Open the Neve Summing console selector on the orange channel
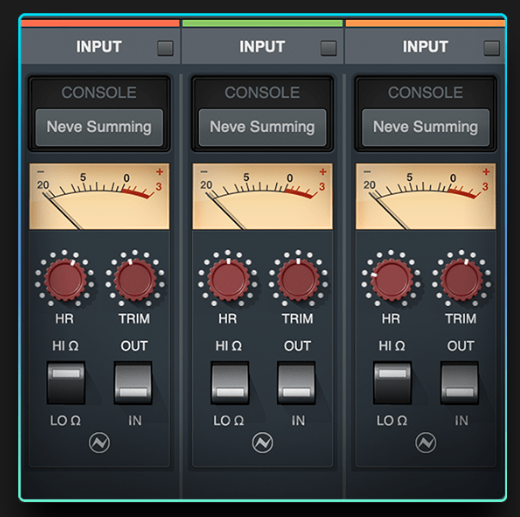 (x=426, y=127)
